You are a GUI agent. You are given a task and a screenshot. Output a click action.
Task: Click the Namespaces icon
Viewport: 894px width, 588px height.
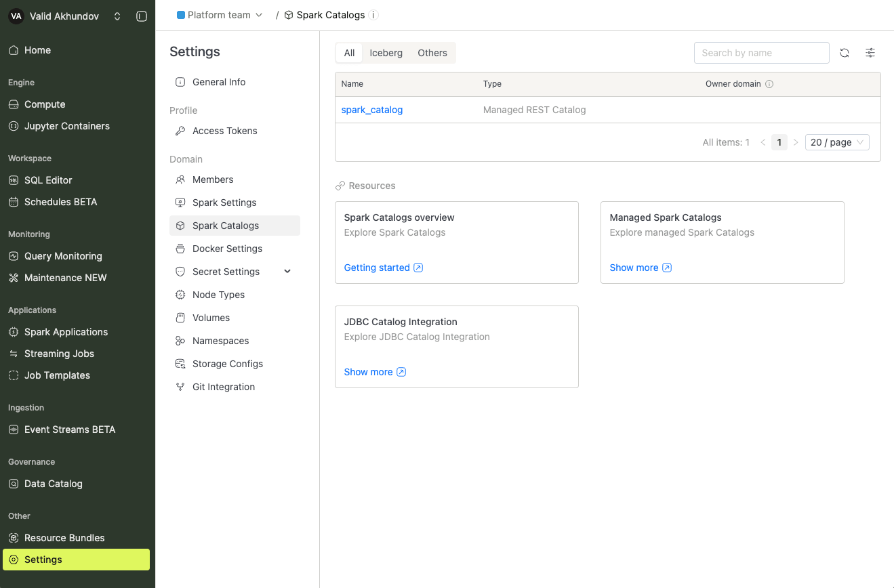pos(180,341)
